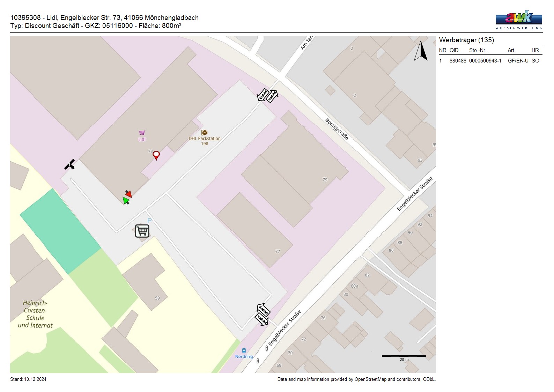Click the black shopping cart icon
The height and width of the screenshot is (392, 554).
click(142, 231)
